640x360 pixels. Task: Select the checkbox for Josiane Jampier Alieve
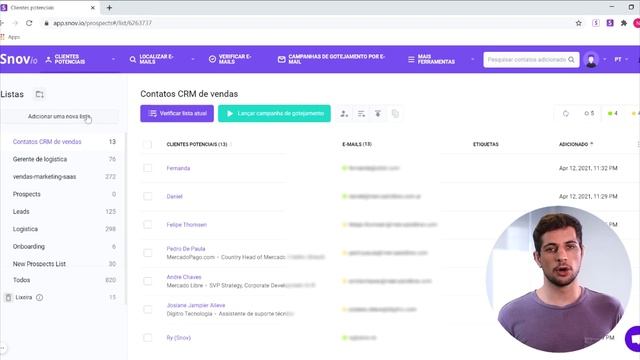[148, 309]
